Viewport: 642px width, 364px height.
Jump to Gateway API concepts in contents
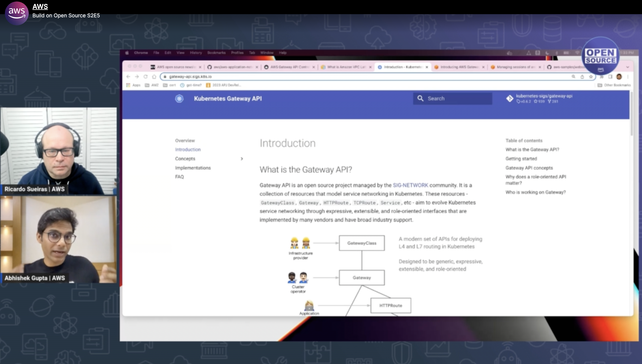[x=529, y=168]
